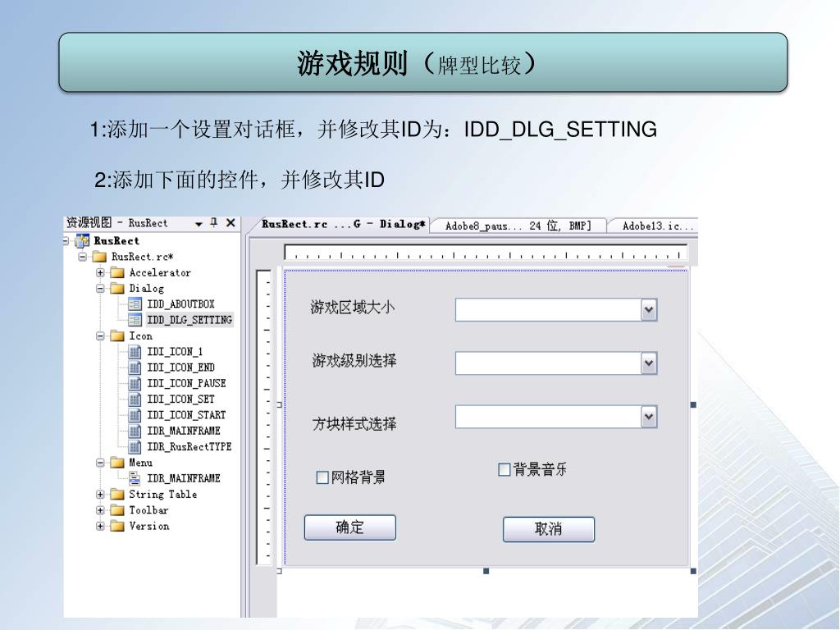Click the horizontal ruler above the dialog
Image resolution: width=840 pixels, height=630 pixels.
click(x=486, y=253)
